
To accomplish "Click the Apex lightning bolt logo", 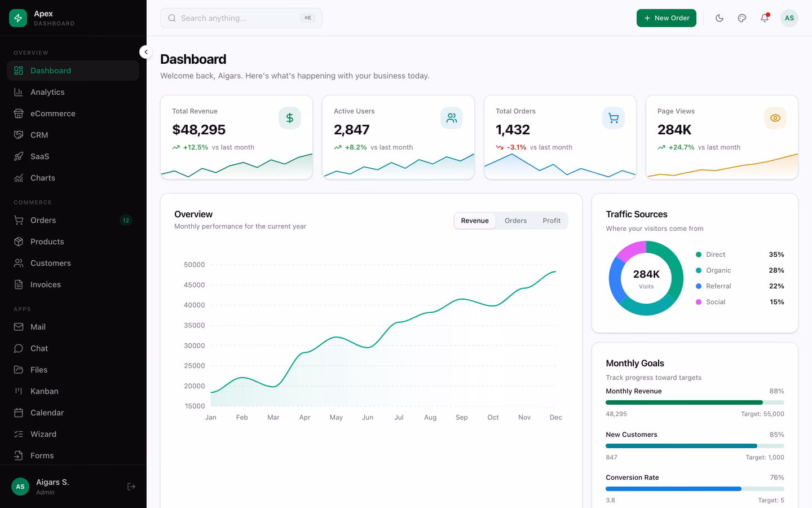I will pos(18,18).
